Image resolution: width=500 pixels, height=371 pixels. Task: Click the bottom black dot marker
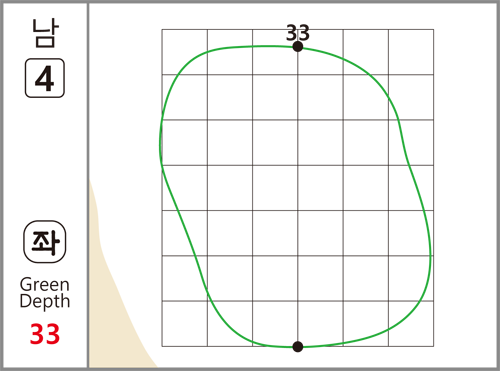[x=298, y=347]
